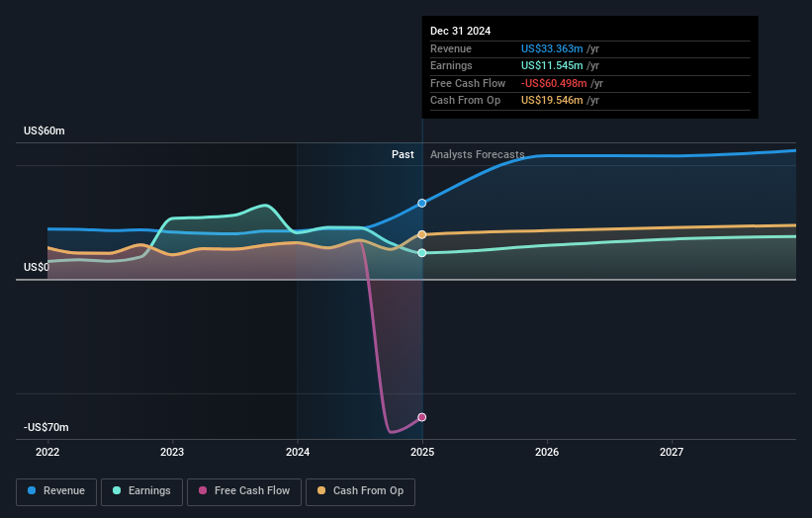Select the 2025 x-axis label

[422, 452]
